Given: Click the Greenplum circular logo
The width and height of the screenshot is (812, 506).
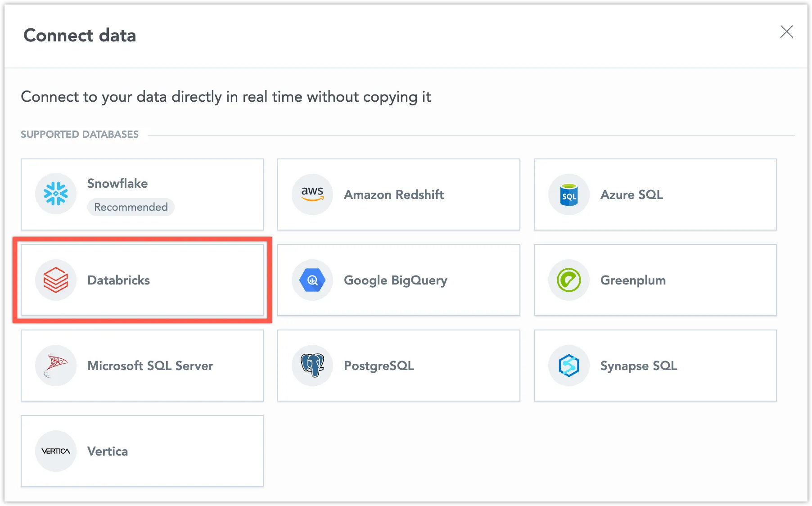Looking at the screenshot, I should pyautogui.click(x=568, y=280).
